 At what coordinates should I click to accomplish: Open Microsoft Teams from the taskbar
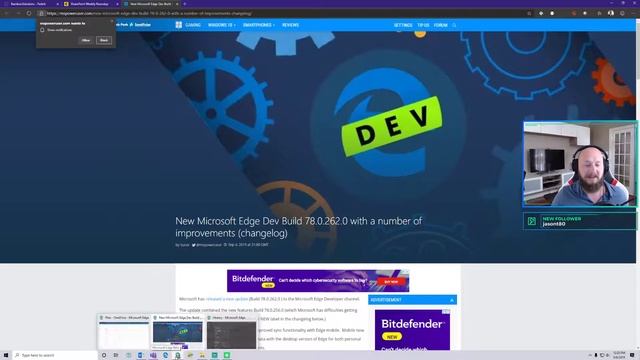click(x=153, y=356)
